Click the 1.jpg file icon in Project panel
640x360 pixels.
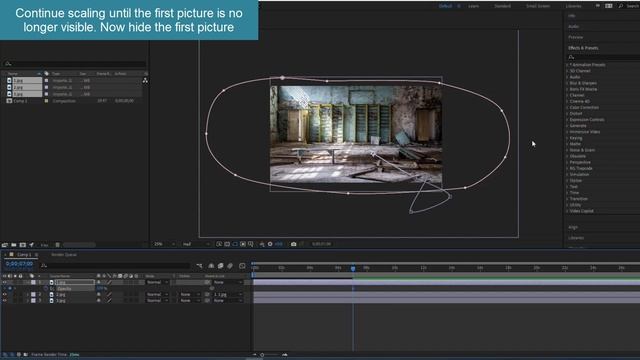(x=9, y=80)
